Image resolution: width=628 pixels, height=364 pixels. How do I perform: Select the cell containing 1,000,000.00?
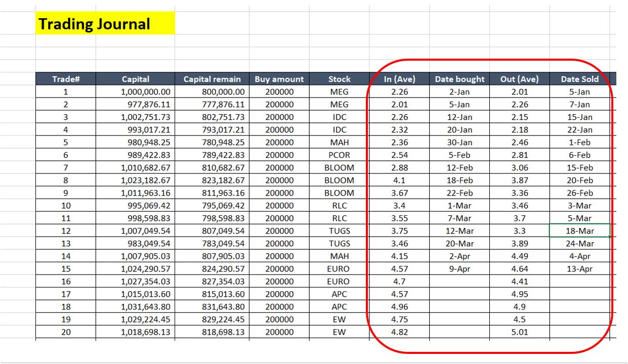tap(134, 92)
